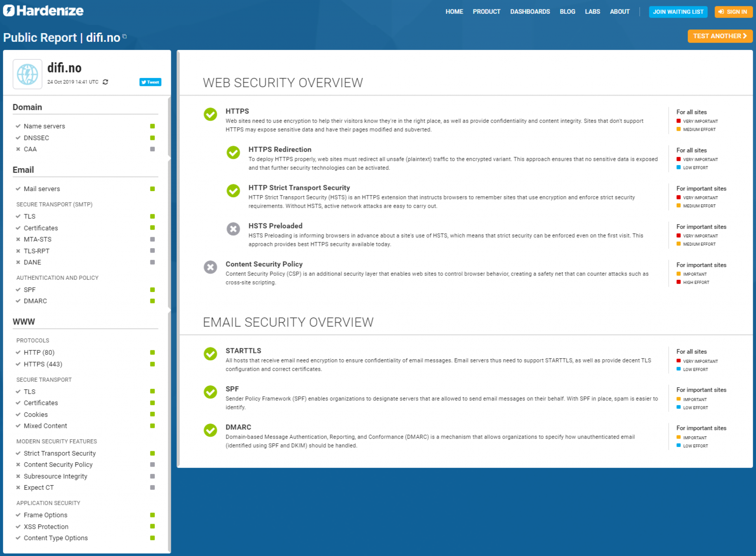Open external link icon next to difi.no title

pyautogui.click(x=124, y=36)
